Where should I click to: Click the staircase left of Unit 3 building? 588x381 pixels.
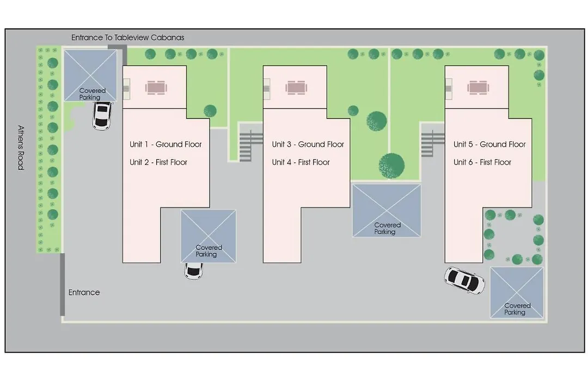(250, 145)
